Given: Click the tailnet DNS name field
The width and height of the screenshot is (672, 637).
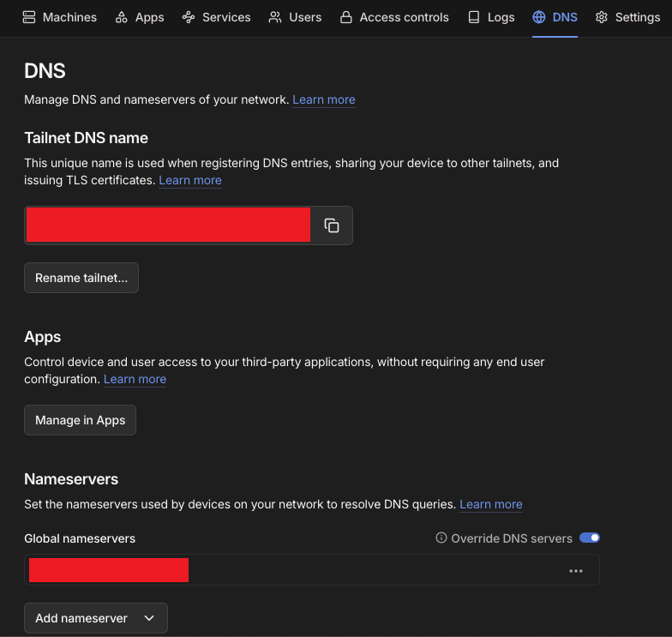Looking at the screenshot, I should [x=168, y=225].
